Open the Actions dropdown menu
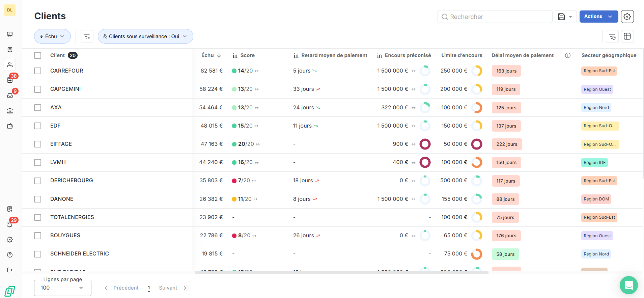Screen dimensions: 644x298 (x=599, y=17)
